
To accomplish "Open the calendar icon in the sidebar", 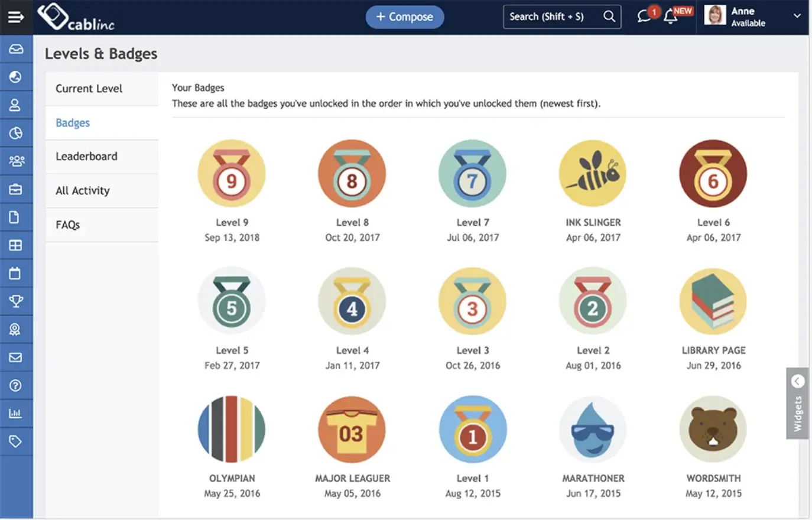I will (16, 273).
